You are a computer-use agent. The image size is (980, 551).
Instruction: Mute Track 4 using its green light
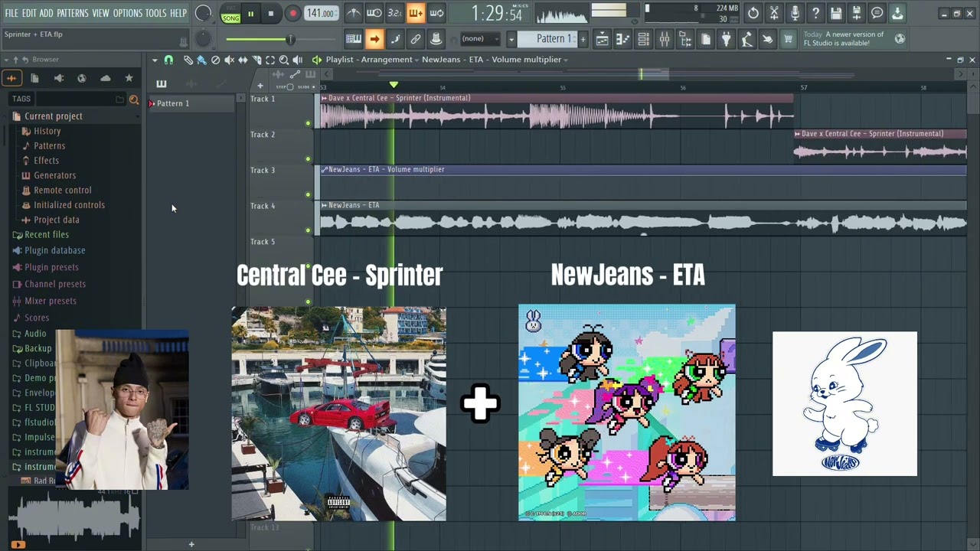[309, 230]
